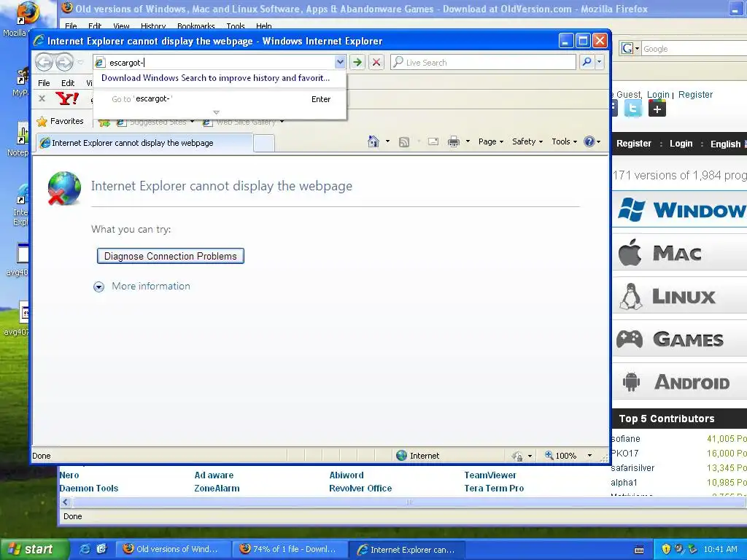Open the IE File menu
The width and height of the screenshot is (747, 560).
(x=44, y=83)
